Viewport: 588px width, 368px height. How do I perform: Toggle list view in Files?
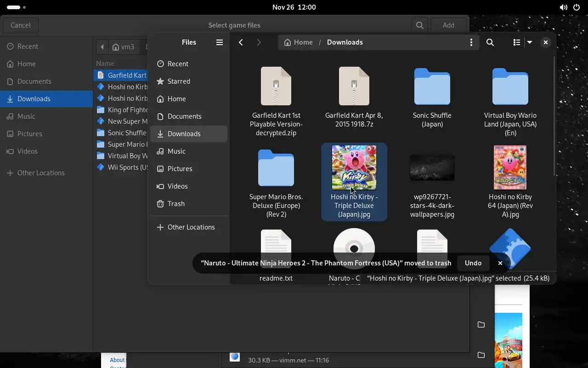coord(517,42)
